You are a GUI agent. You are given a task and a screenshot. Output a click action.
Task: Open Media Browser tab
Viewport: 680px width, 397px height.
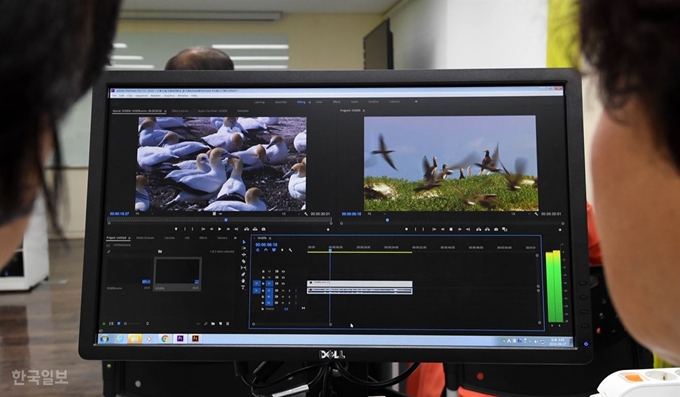(x=145, y=238)
